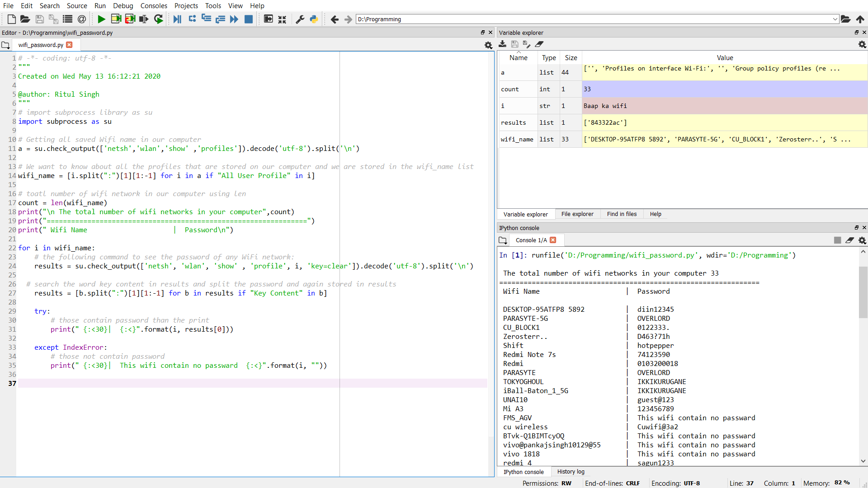Open Variable explorer options gear menu

coord(862,44)
